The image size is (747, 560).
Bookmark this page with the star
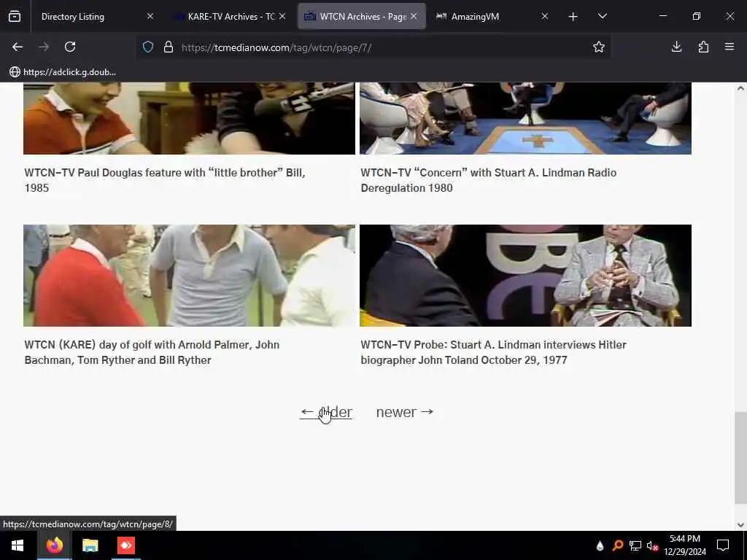599,47
